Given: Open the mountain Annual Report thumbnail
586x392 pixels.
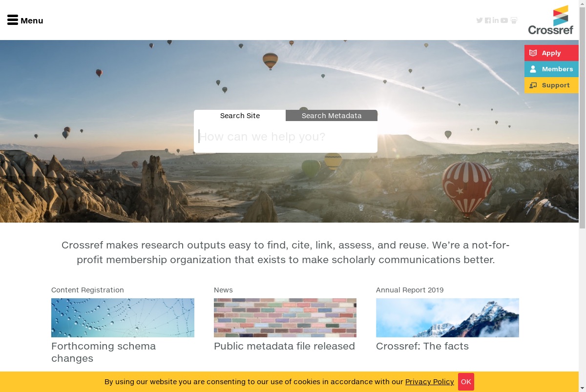Looking at the screenshot, I should click(x=447, y=318).
